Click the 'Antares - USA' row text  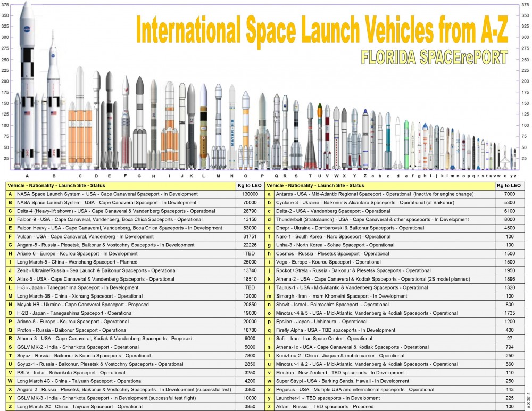click(375, 194)
